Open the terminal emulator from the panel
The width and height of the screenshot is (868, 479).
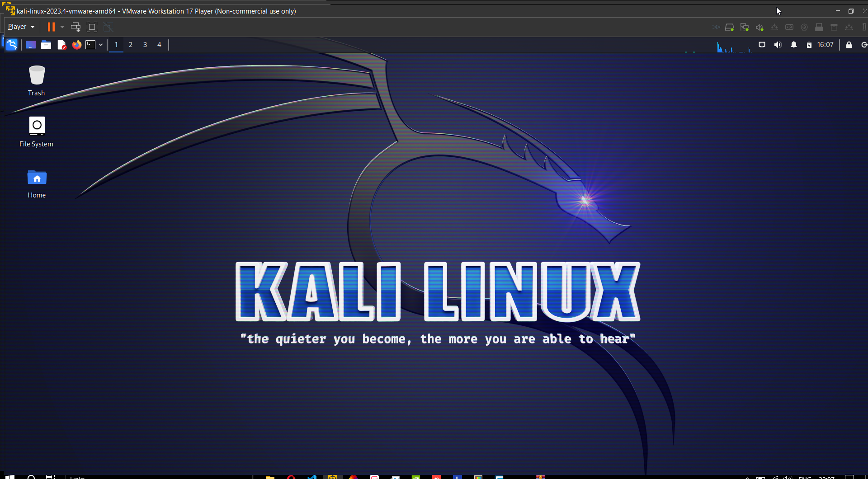90,45
